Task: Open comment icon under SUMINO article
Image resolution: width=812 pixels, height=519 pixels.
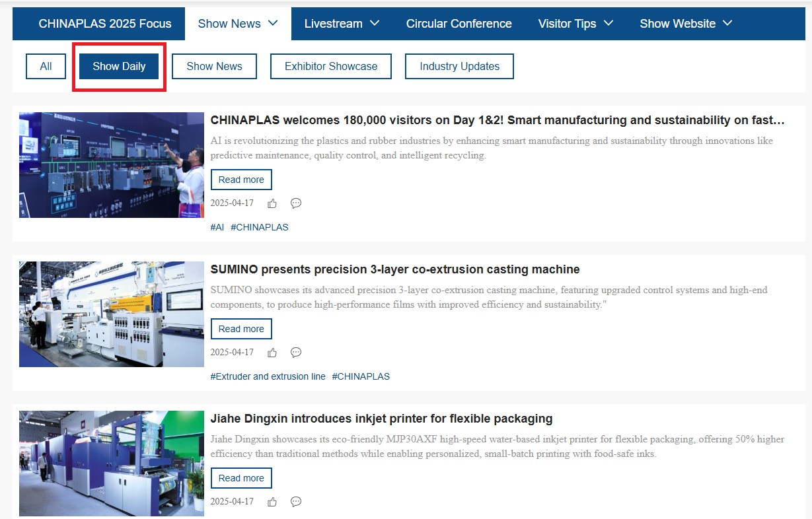Action: point(296,353)
